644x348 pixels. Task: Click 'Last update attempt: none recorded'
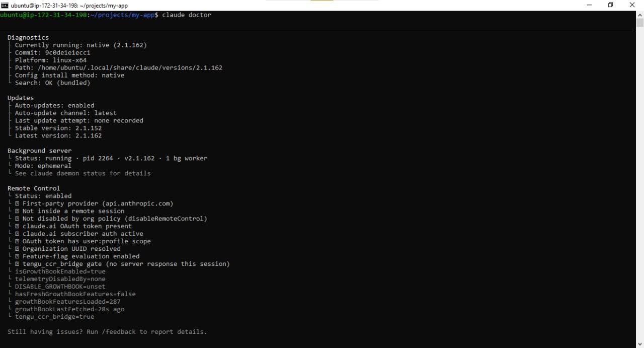pyautogui.click(x=79, y=121)
